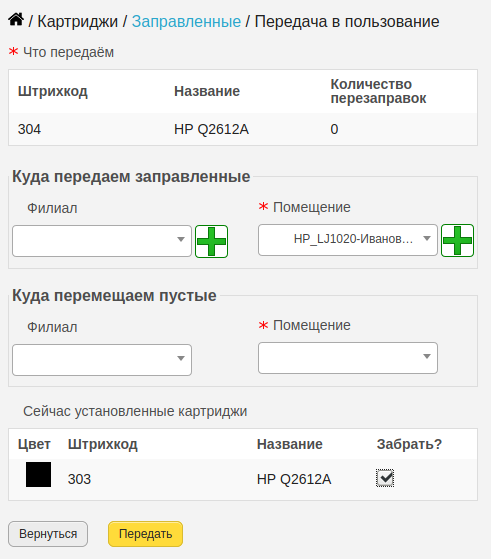The height and width of the screenshot is (559, 491).
Task: Uncheck the Забрать checkbox for cartridge 303
Action: tap(385, 478)
